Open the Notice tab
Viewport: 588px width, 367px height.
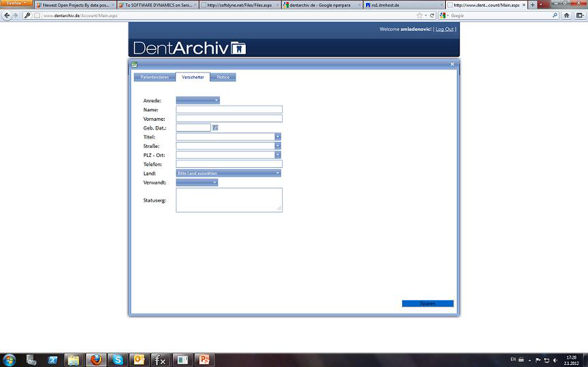[223, 77]
